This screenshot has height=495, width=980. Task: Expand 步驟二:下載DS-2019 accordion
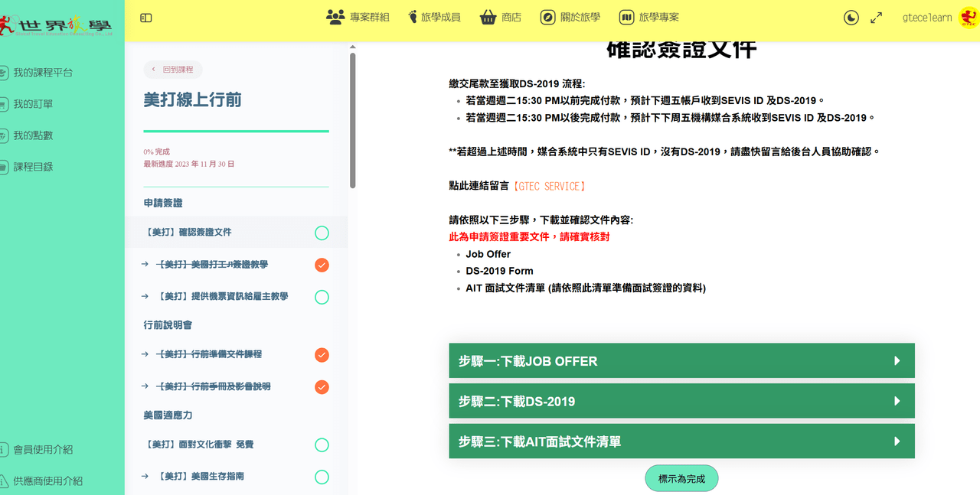coord(681,401)
